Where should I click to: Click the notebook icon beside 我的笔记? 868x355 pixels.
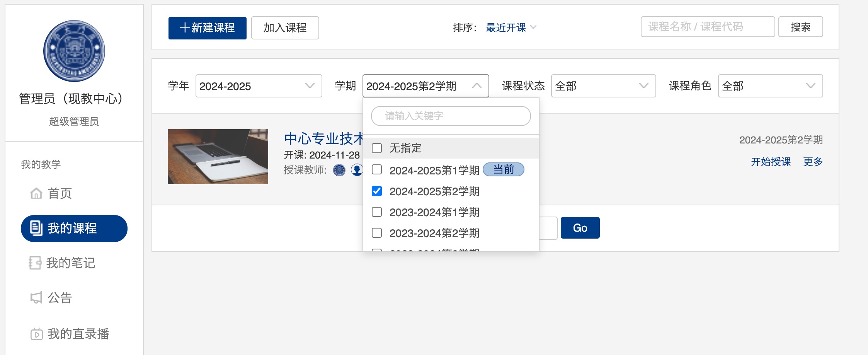click(35, 263)
